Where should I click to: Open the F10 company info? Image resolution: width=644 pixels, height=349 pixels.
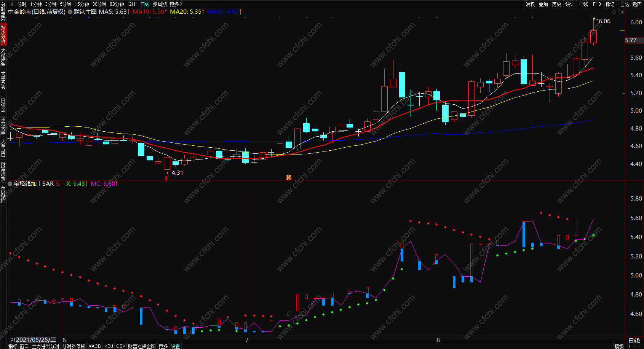[x=597, y=4]
